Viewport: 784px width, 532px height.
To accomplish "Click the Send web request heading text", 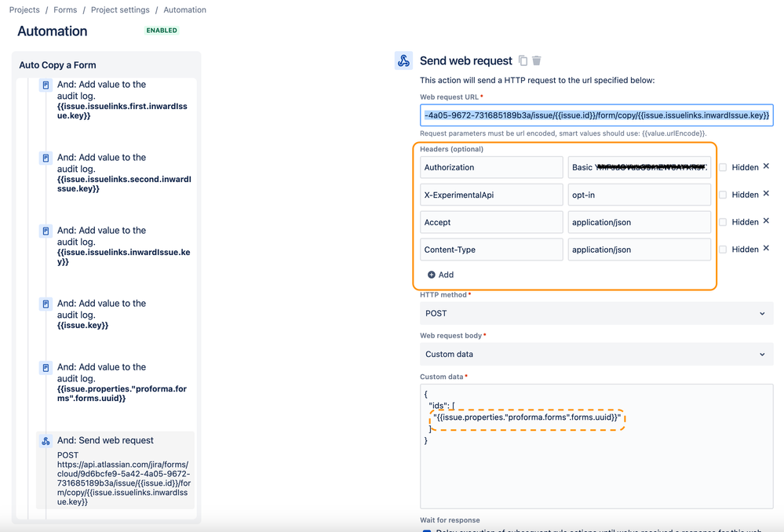I will click(465, 61).
